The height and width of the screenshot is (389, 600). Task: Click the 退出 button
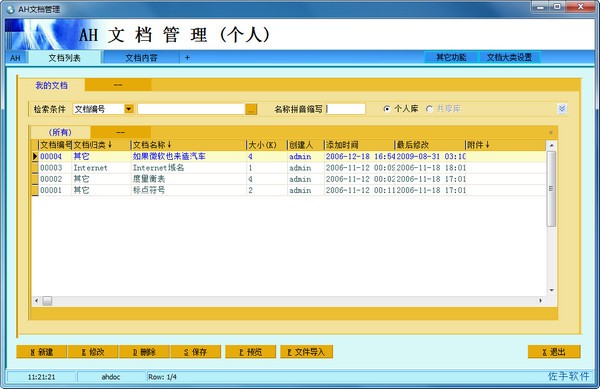554,352
